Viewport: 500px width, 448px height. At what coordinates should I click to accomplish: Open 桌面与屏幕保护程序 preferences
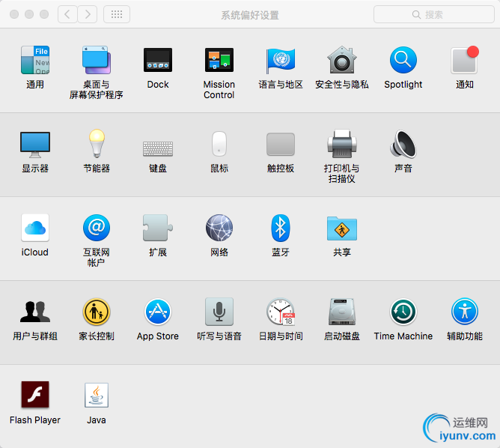click(97, 60)
